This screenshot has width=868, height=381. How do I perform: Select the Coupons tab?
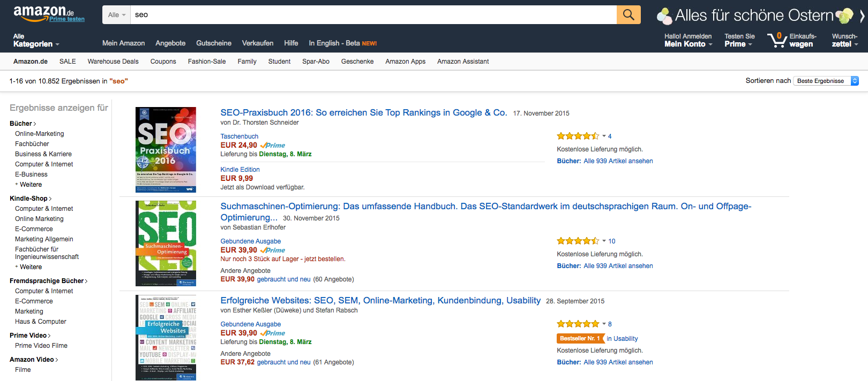coord(163,62)
